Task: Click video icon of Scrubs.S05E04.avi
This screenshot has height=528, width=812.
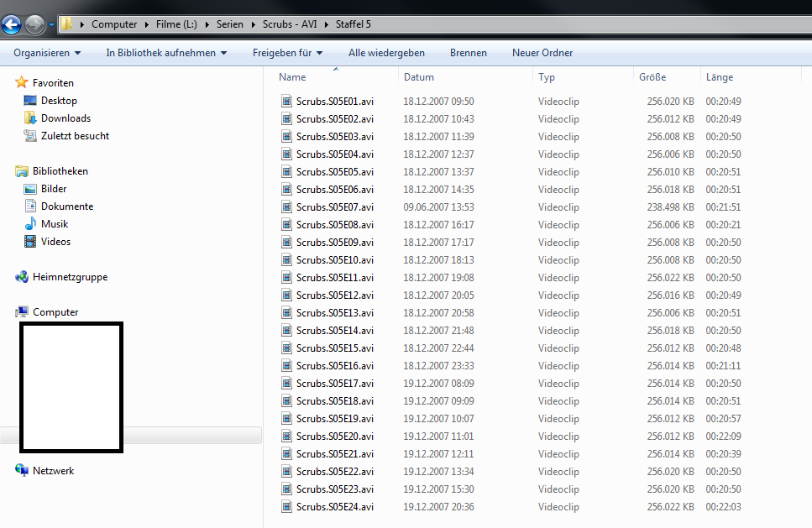Action: (x=286, y=154)
